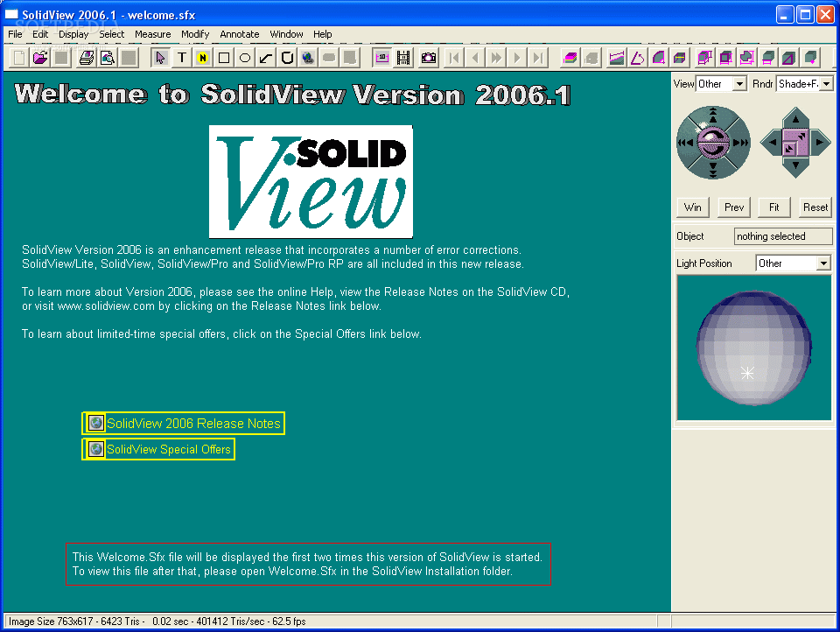The image size is (840, 632).
Task: Capture view with the camera icon
Action: [x=429, y=58]
